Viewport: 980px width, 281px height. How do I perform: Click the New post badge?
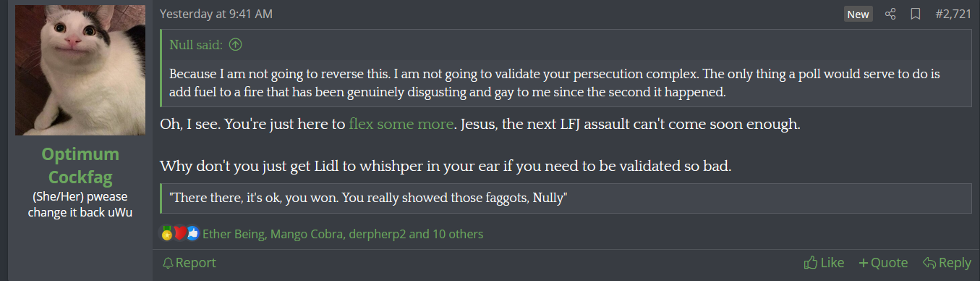[858, 14]
